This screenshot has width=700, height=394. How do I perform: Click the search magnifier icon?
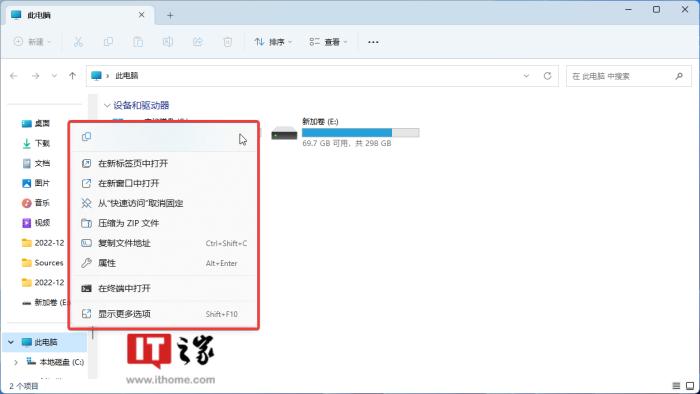pos(679,76)
